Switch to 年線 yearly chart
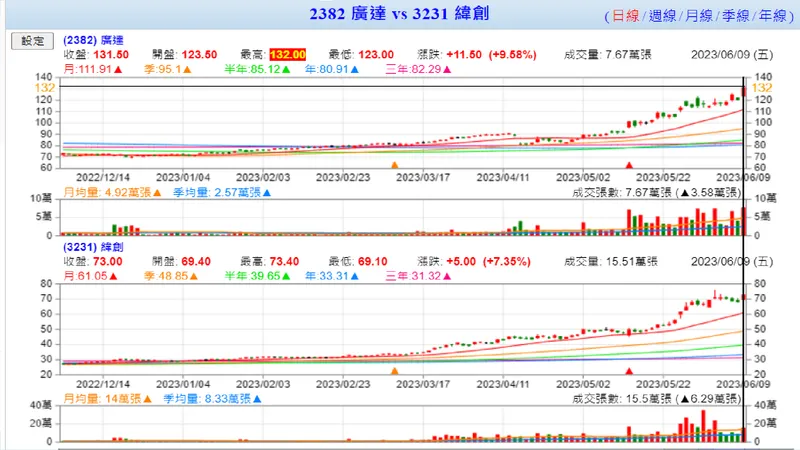 tap(772, 16)
